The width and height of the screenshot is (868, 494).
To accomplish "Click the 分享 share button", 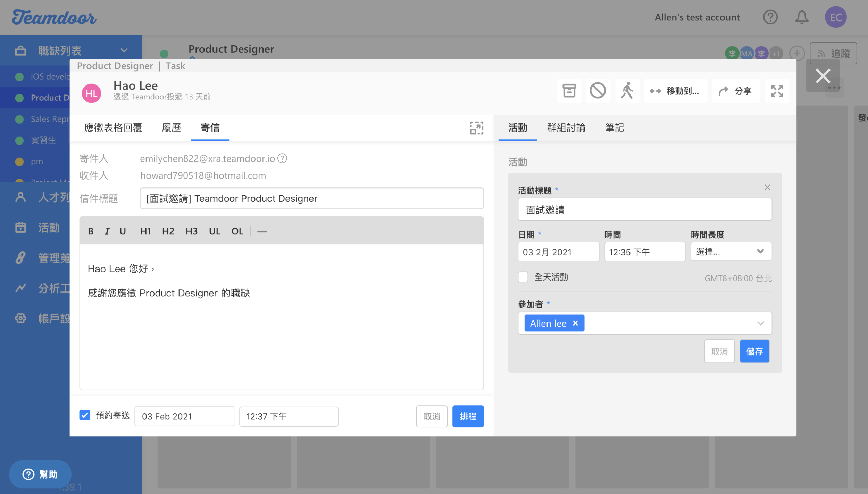I will pos(736,91).
